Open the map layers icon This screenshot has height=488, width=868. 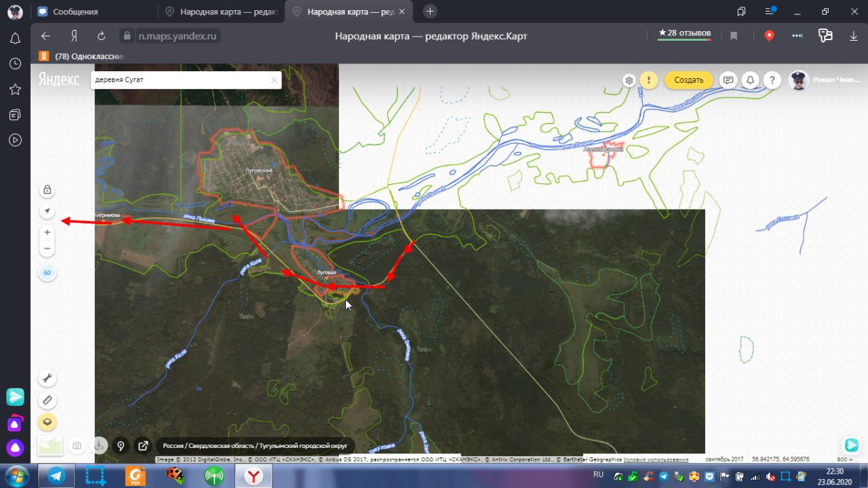pyautogui.click(x=47, y=422)
